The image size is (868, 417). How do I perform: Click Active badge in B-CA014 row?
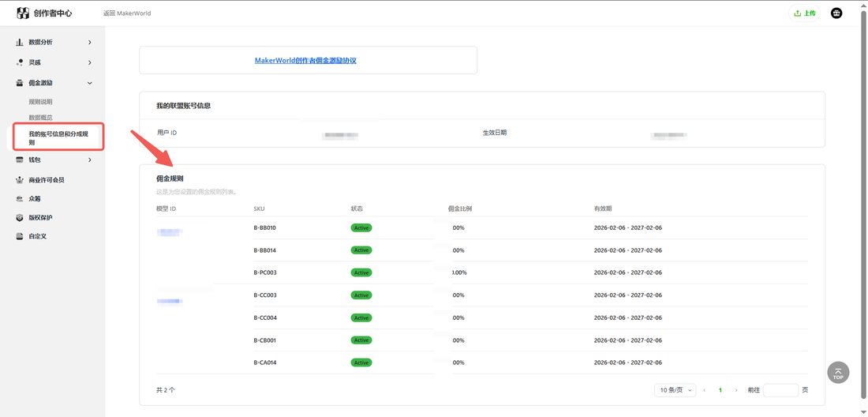pyautogui.click(x=361, y=363)
